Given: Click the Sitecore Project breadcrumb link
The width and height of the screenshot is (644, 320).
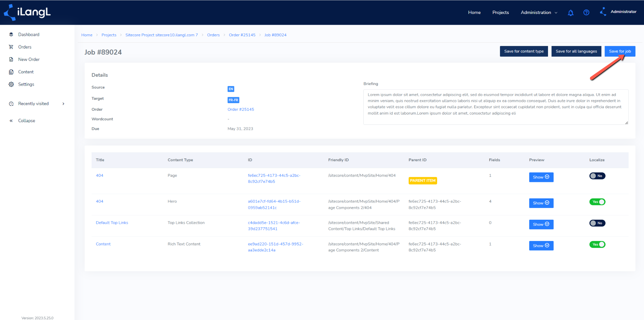Looking at the screenshot, I should [x=161, y=35].
